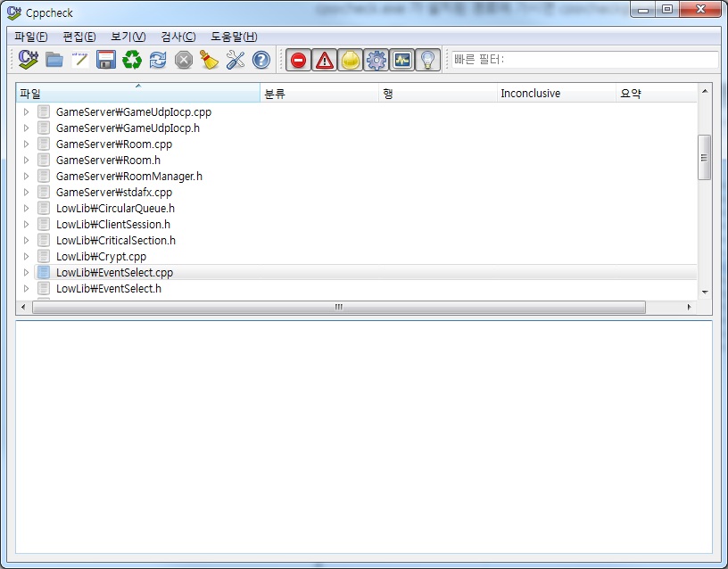The width and height of the screenshot is (728, 569).
Task: Toggle the lightbulb information filter button
Action: [x=427, y=60]
